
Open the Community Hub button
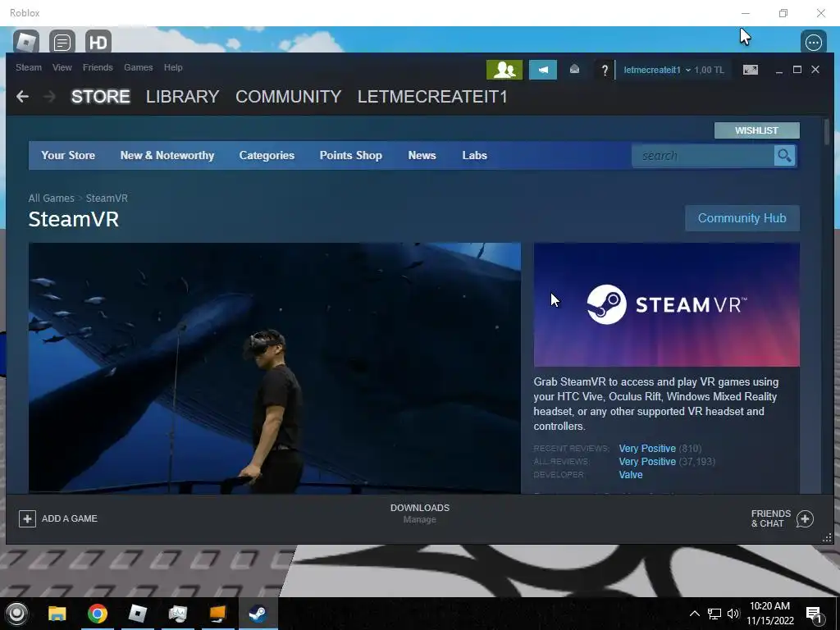point(742,218)
